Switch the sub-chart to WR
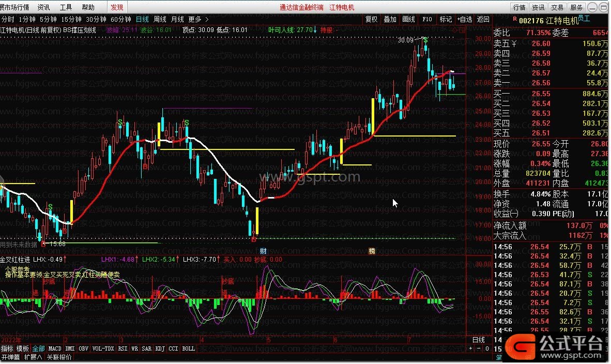The image size is (611, 364). click(x=134, y=348)
